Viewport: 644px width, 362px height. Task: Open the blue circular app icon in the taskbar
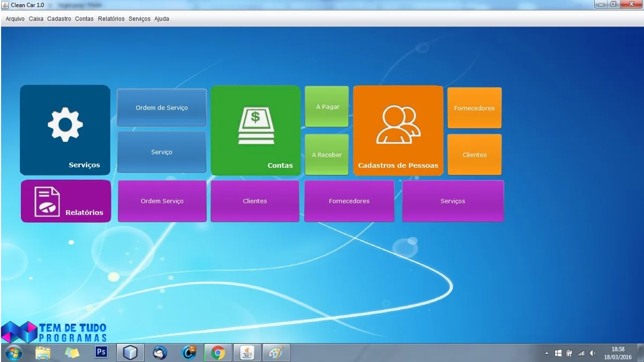point(189,353)
